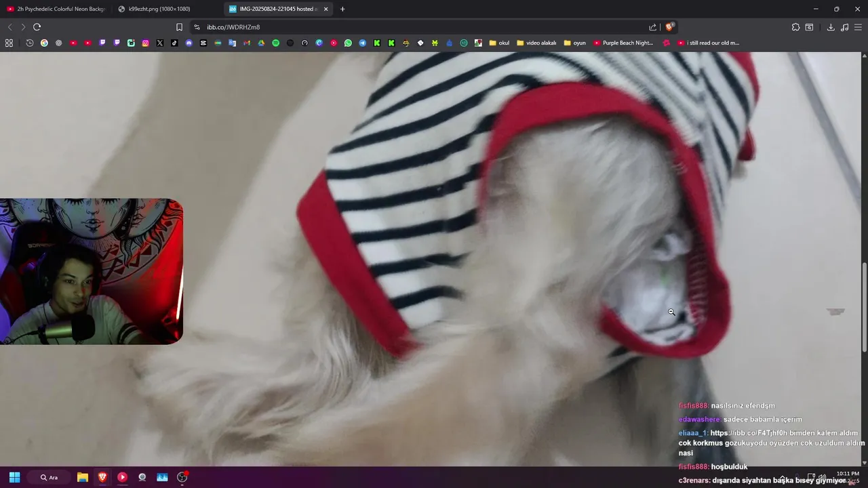This screenshot has width=868, height=488.
Task: Open the CapCut bookmark
Action: click(203, 43)
